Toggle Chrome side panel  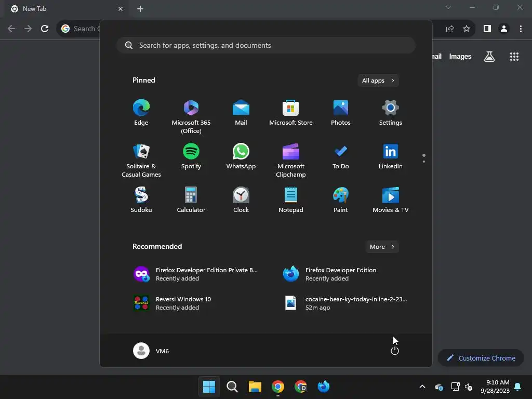click(487, 29)
